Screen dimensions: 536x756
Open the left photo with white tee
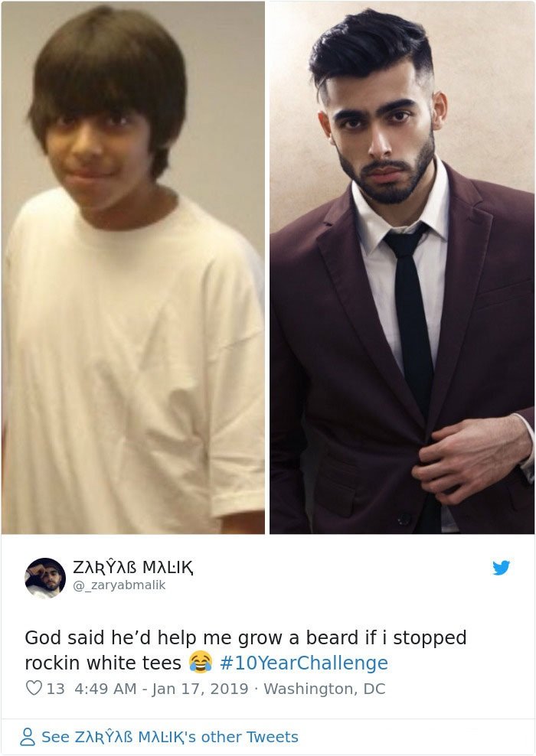pos(133,268)
